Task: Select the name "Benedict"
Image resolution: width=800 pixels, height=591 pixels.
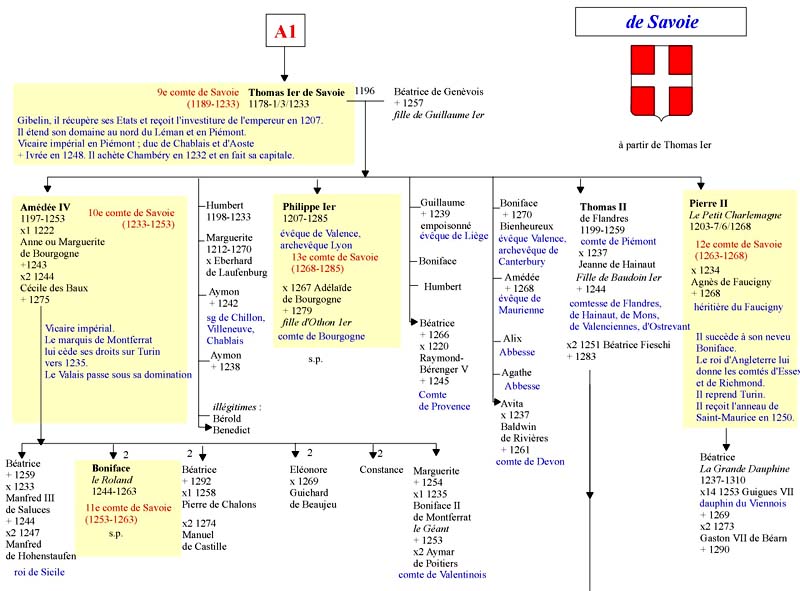Action: [x=232, y=430]
